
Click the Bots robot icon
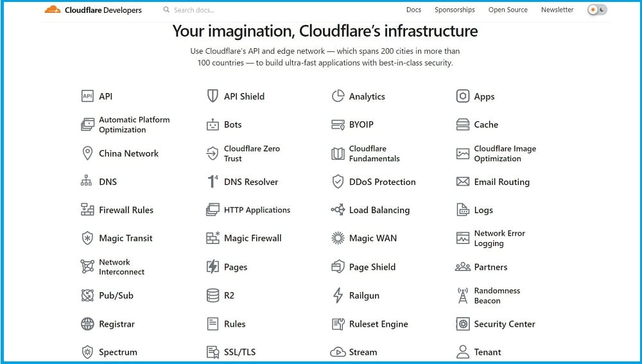point(213,125)
